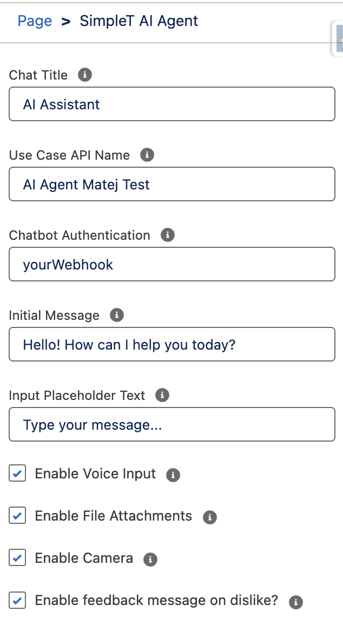Disable the Enable Voice Input checkbox
343x644 pixels.
point(17,473)
